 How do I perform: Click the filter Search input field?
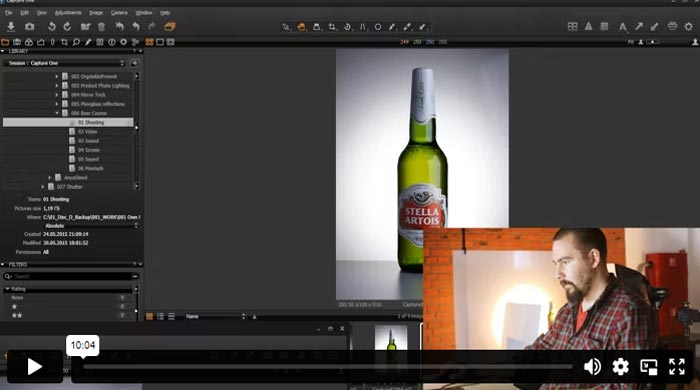click(x=71, y=277)
